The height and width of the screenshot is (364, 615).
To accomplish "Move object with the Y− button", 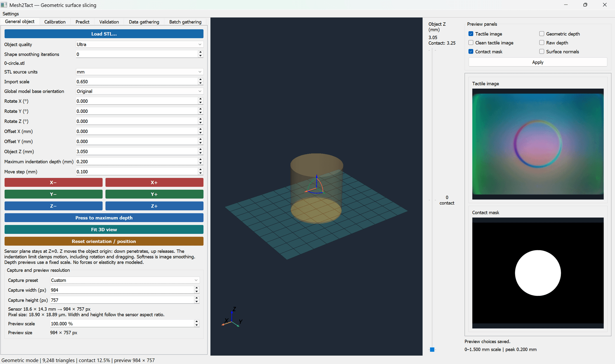I will pos(53,194).
